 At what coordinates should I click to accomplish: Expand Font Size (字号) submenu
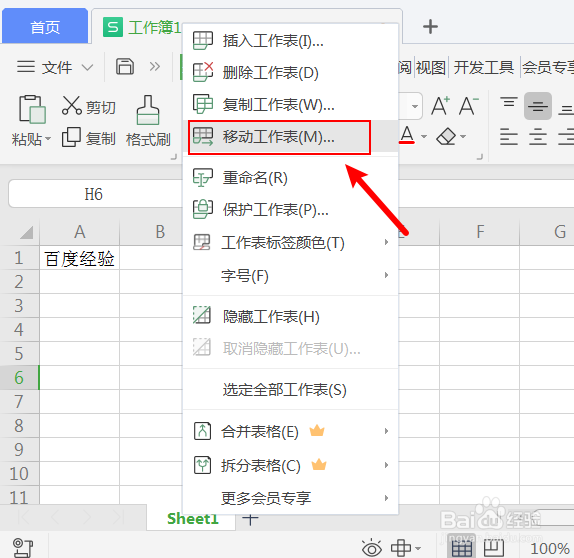pyautogui.click(x=291, y=275)
